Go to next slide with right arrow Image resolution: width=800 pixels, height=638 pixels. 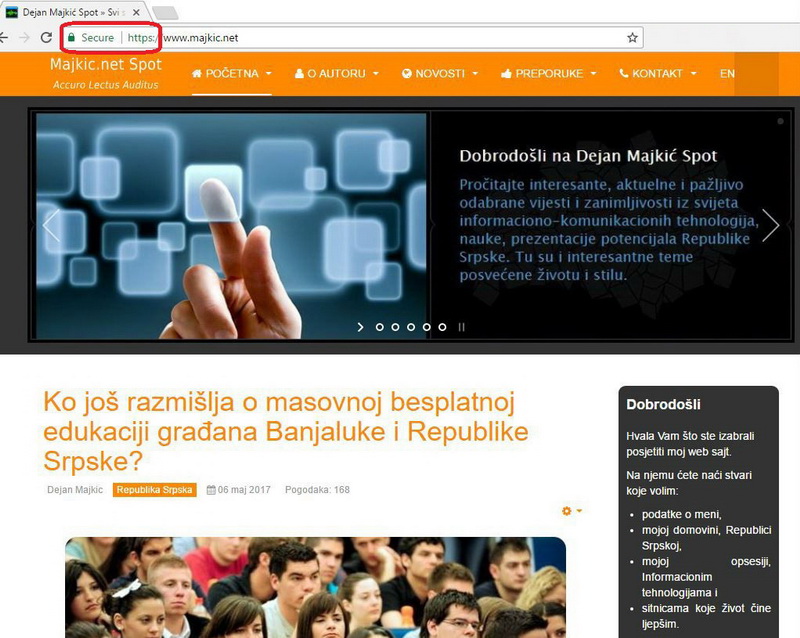coord(770,225)
